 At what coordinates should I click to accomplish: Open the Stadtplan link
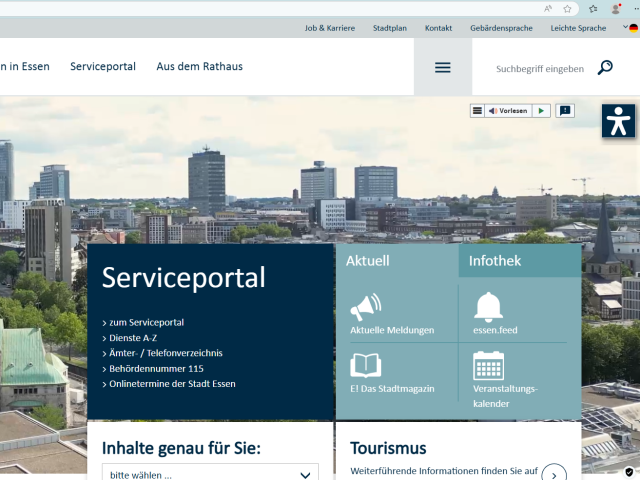point(390,28)
